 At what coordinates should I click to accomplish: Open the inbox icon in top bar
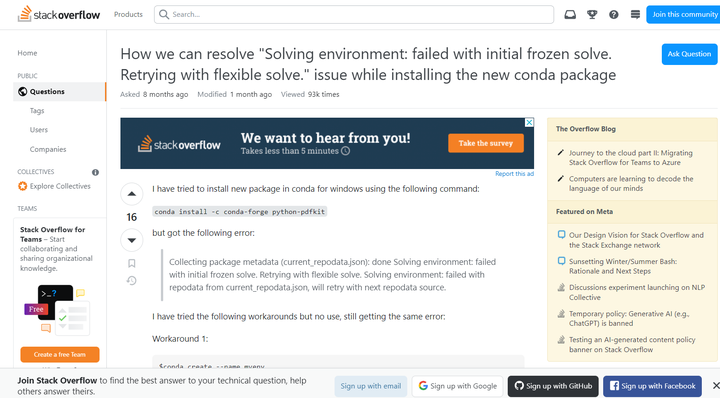tap(570, 15)
